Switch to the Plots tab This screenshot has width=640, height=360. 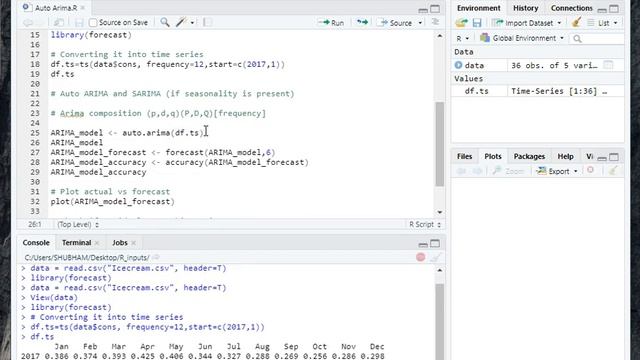[493, 156]
